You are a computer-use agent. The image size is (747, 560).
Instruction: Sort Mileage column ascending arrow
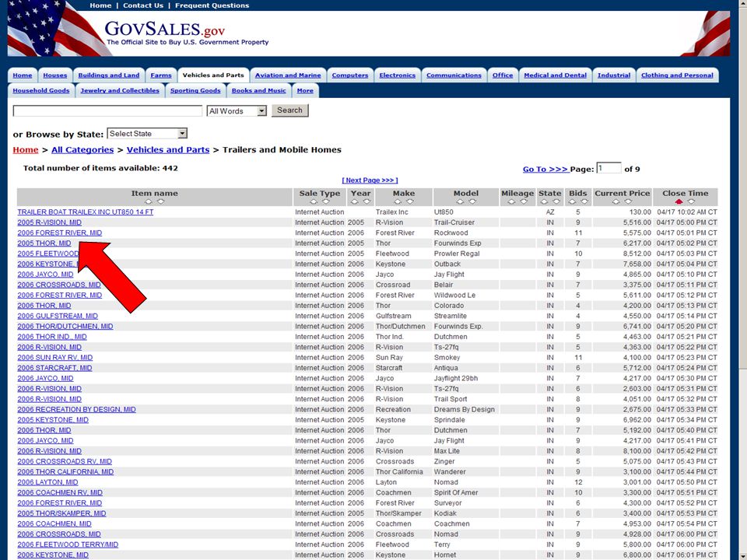tap(512, 201)
